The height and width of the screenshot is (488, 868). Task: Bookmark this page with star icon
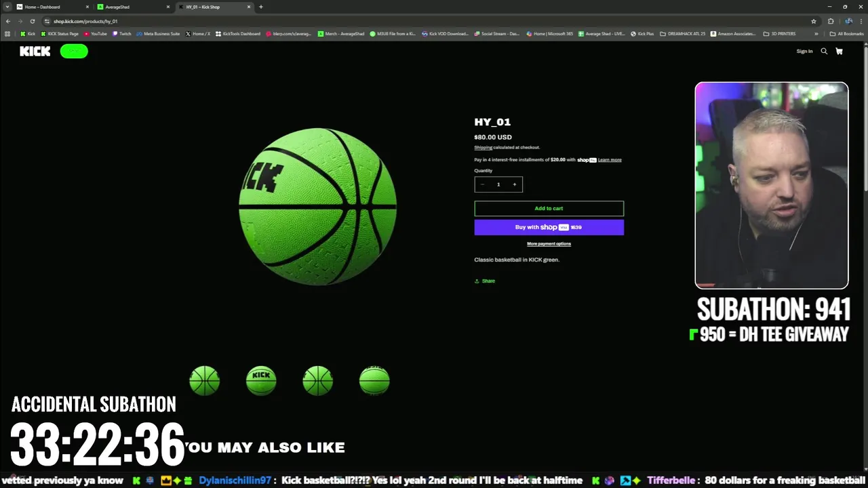(814, 21)
